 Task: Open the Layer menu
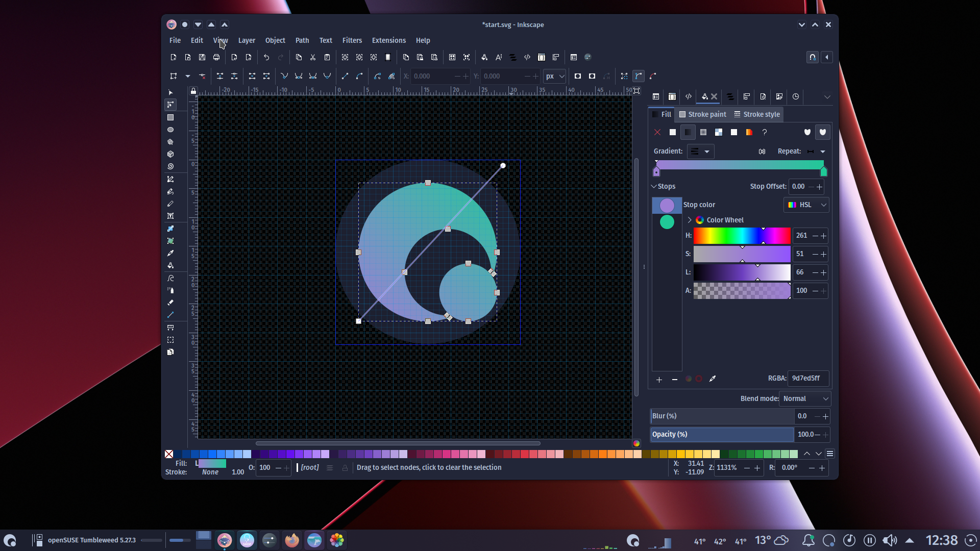pyautogui.click(x=247, y=40)
